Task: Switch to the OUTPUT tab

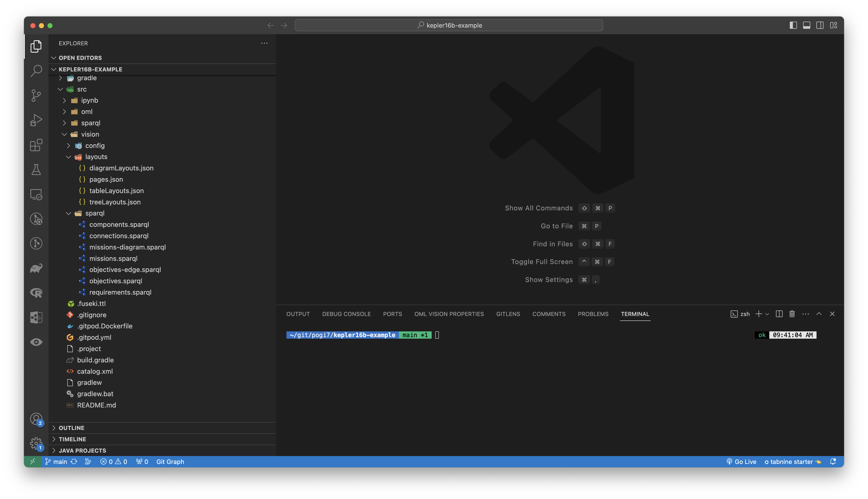Action: (x=298, y=314)
